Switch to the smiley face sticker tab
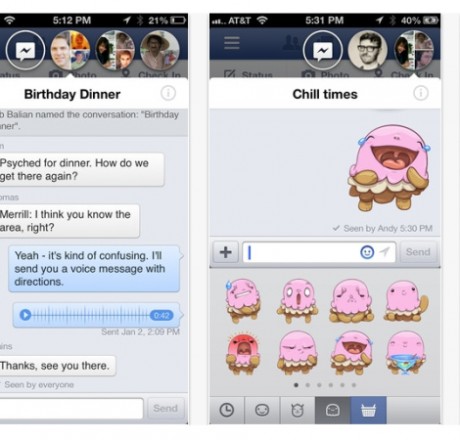Screen dimensions: 460x440 click(262, 410)
